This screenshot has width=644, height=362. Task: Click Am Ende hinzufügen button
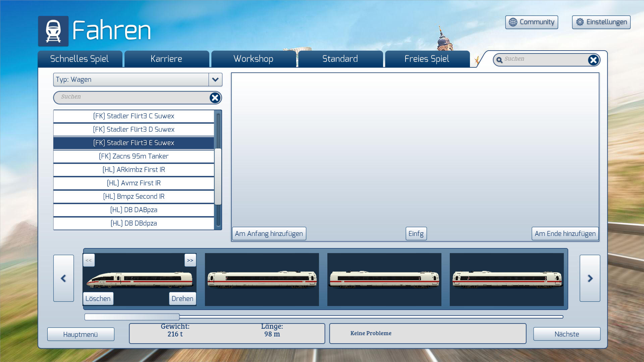coord(565,234)
